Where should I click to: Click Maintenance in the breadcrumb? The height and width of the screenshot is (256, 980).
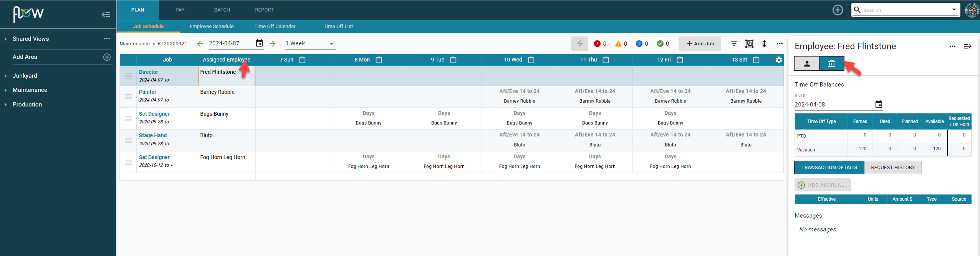pyautogui.click(x=135, y=44)
